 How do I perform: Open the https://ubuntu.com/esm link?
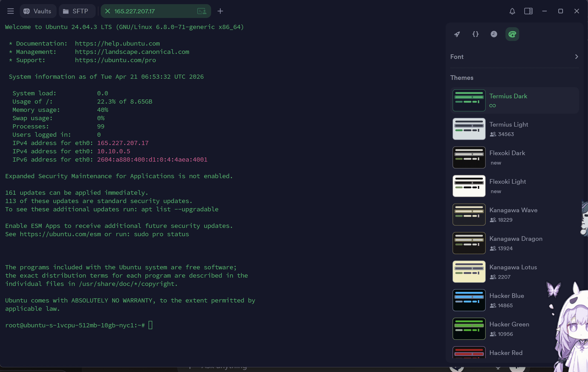click(60, 234)
